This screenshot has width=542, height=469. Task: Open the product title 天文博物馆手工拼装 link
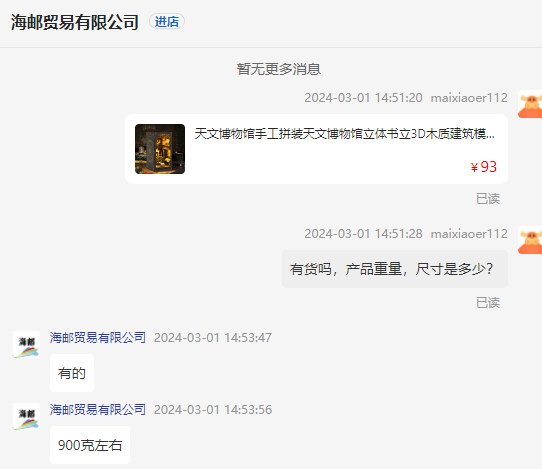pos(344,133)
